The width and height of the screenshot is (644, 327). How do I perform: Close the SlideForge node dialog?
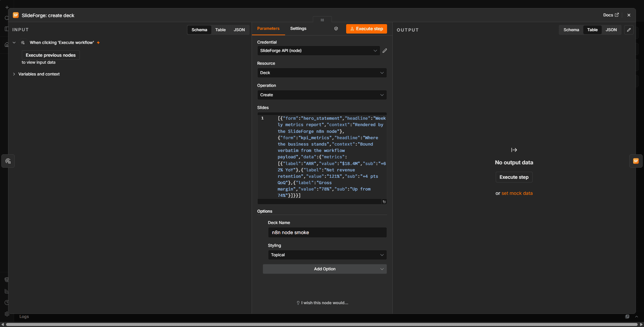pos(629,15)
